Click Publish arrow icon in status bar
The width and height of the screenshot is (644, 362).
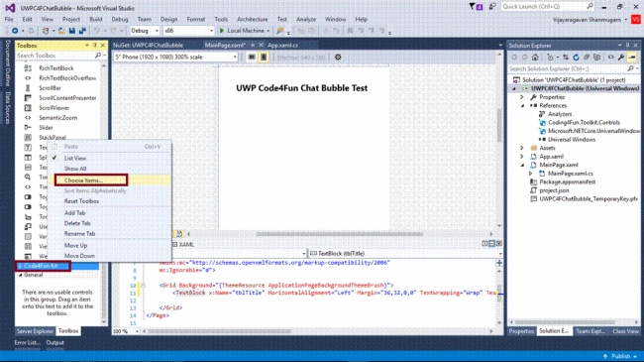(x=605, y=356)
